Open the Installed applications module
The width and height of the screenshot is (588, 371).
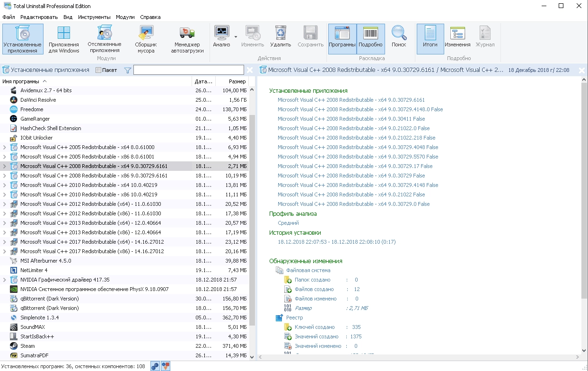(x=23, y=39)
